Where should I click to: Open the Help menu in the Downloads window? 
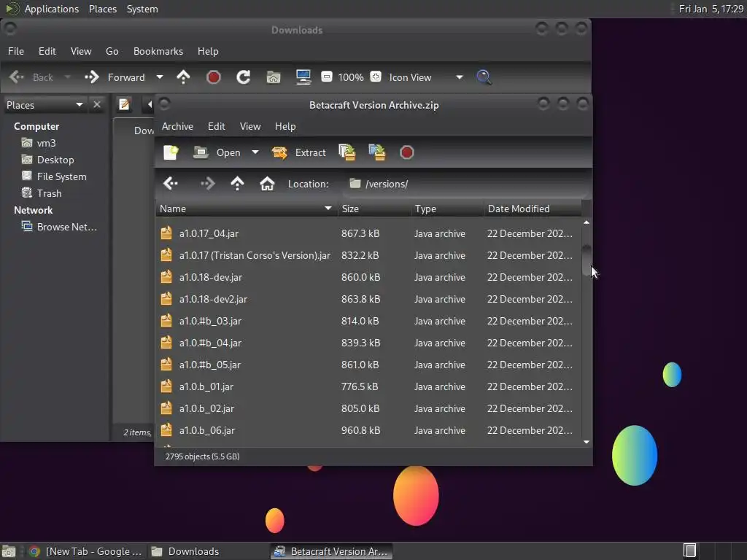coord(208,51)
